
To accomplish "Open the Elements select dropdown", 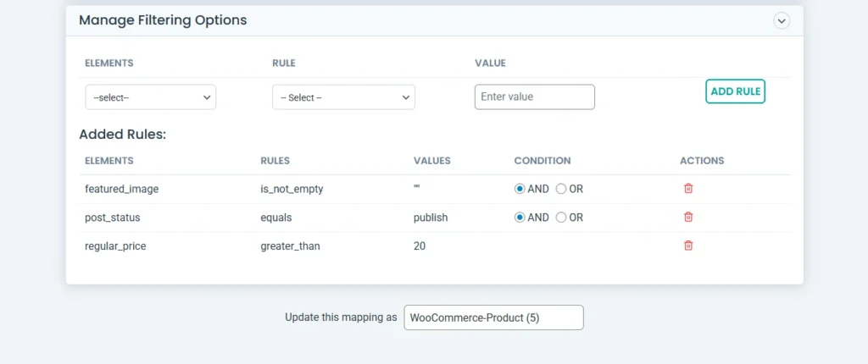I will pos(151,97).
